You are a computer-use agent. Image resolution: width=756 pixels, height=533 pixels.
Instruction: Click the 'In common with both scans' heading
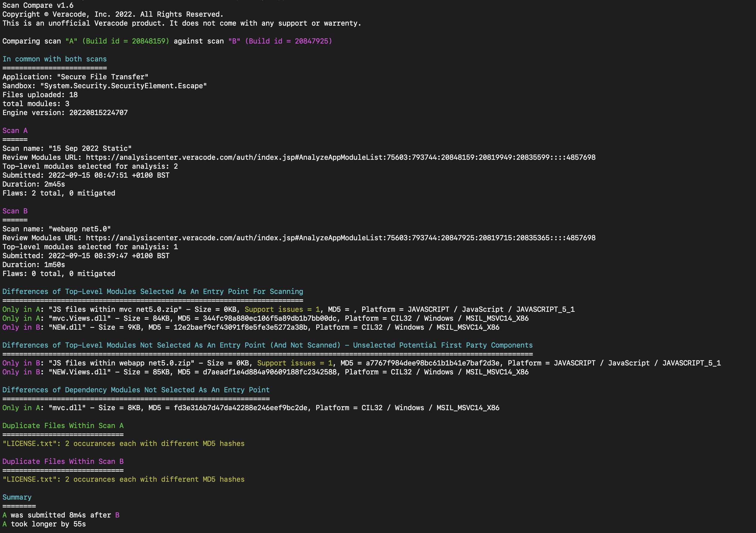(x=54, y=59)
